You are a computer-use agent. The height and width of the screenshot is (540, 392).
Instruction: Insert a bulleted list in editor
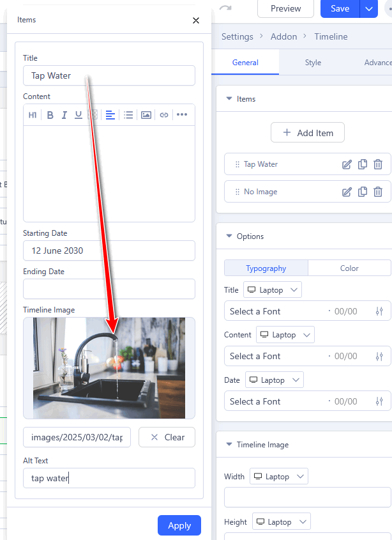pyautogui.click(x=128, y=115)
